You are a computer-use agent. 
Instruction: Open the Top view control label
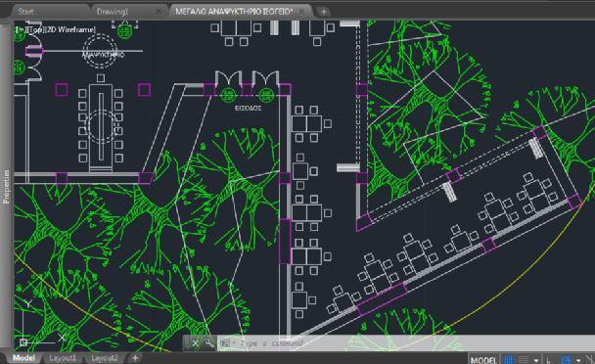coord(35,29)
